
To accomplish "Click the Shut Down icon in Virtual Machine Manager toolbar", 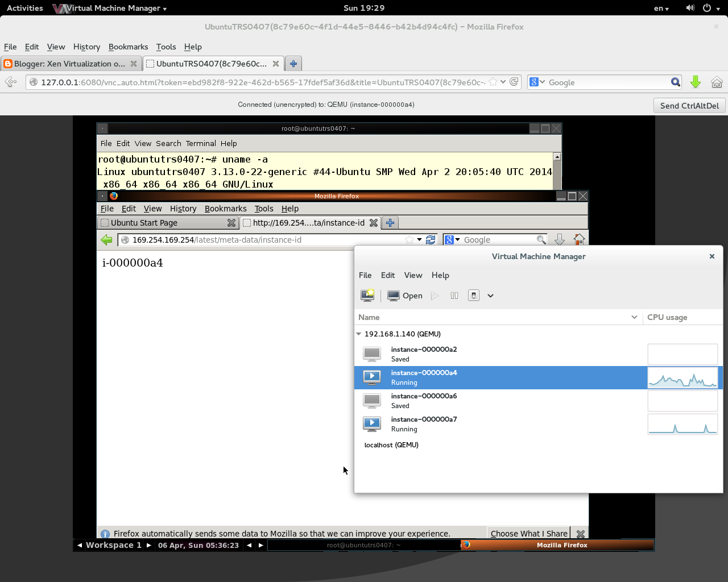I will 474,296.
